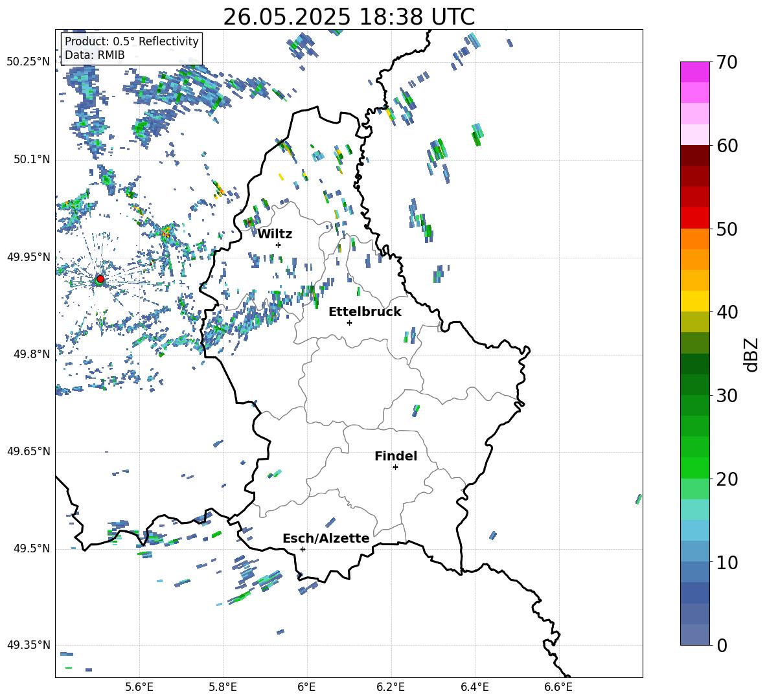Select the Findel city label
The image size is (767, 700).
click(x=396, y=456)
